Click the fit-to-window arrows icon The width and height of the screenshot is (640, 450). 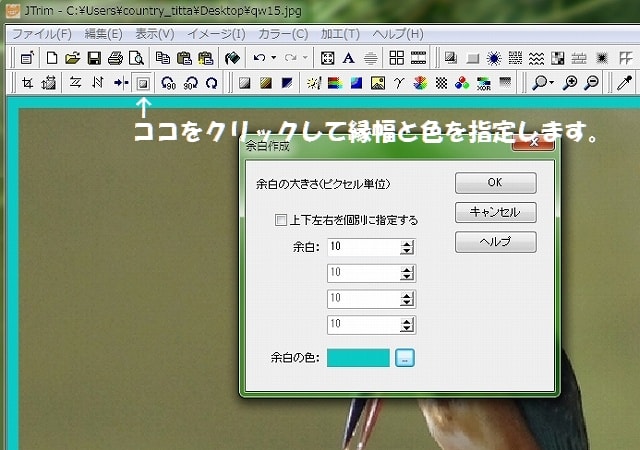(x=327, y=58)
